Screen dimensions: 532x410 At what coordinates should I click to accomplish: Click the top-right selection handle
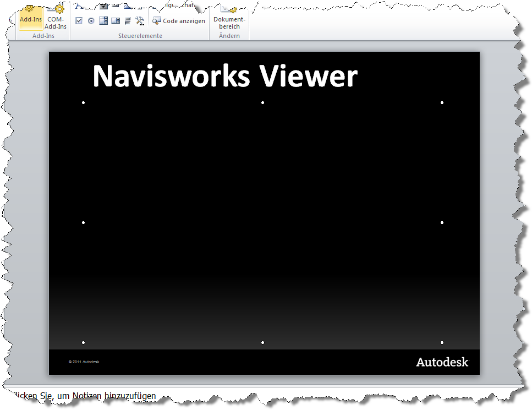[x=442, y=102]
